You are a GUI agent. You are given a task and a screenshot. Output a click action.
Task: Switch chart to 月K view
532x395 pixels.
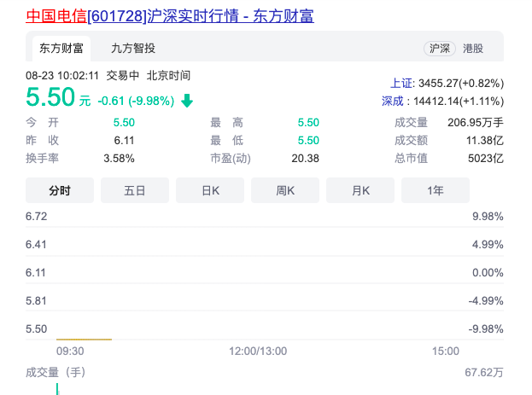360,190
